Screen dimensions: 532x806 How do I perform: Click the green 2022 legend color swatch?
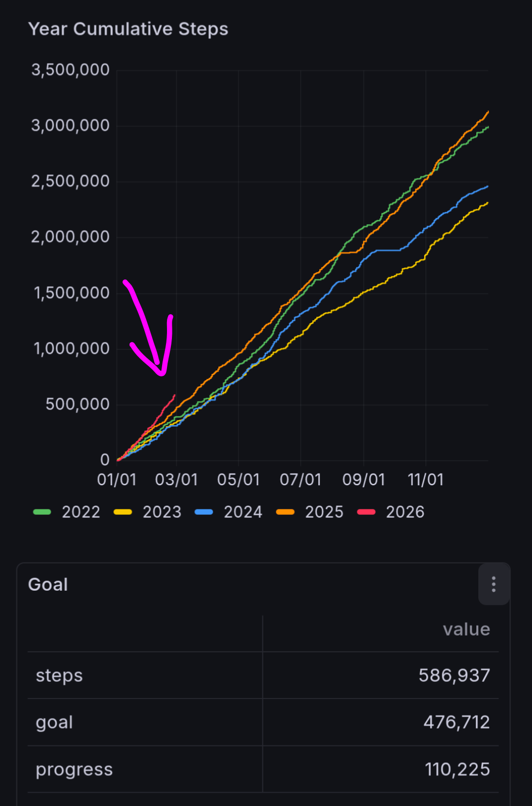(x=42, y=512)
